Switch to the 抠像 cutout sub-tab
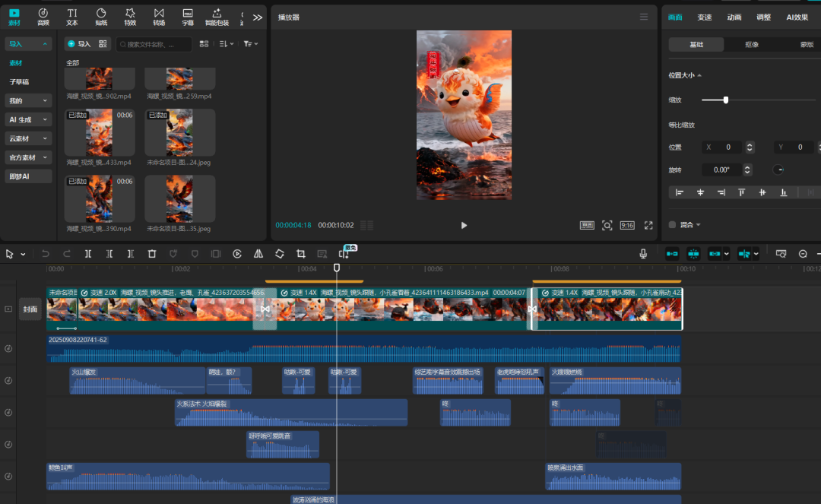This screenshot has height=504, width=821. point(751,45)
